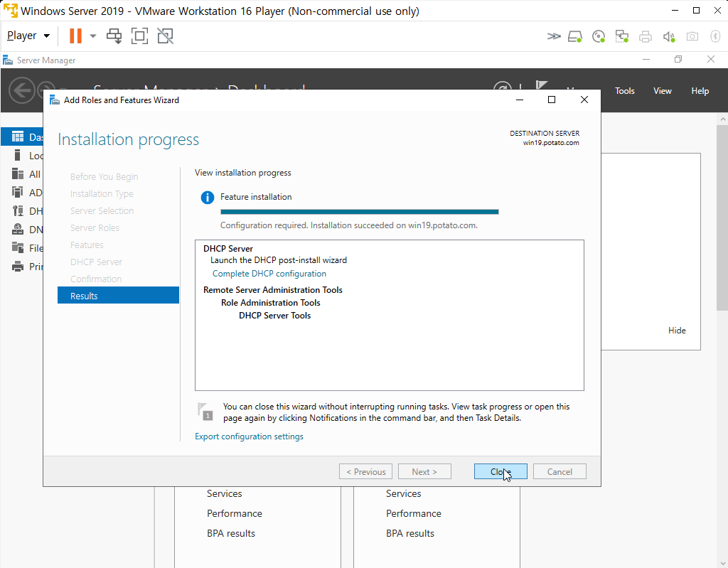728x568 pixels.
Task: Click the Notifications flag in Server Manager
Action: coord(541,85)
